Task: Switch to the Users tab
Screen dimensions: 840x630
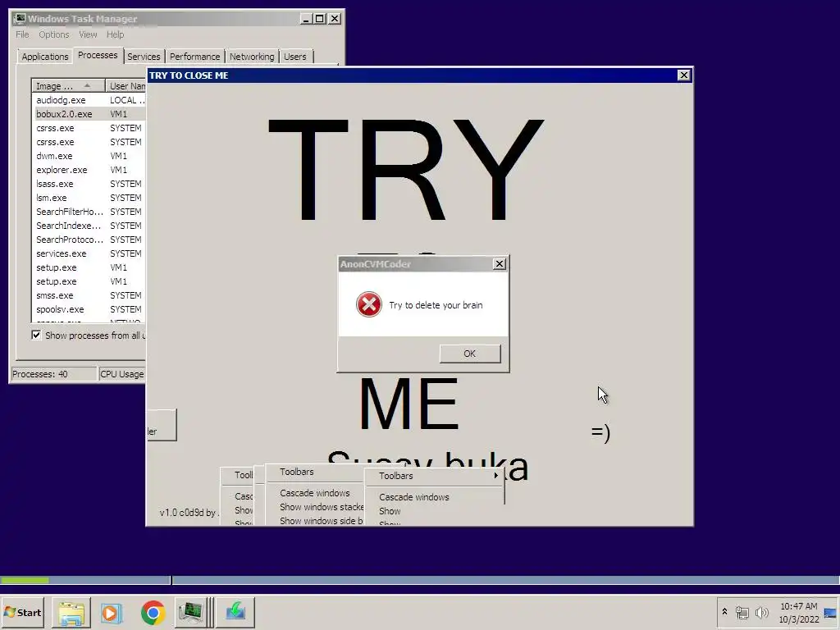Action: 295,57
